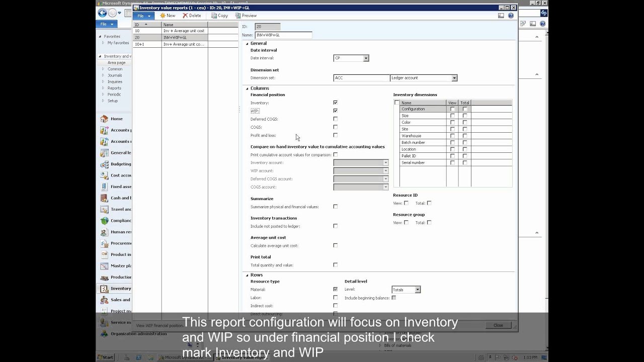Click the Dimension set ACC field
Viewport: 644px width, 362px height.
[361, 78]
